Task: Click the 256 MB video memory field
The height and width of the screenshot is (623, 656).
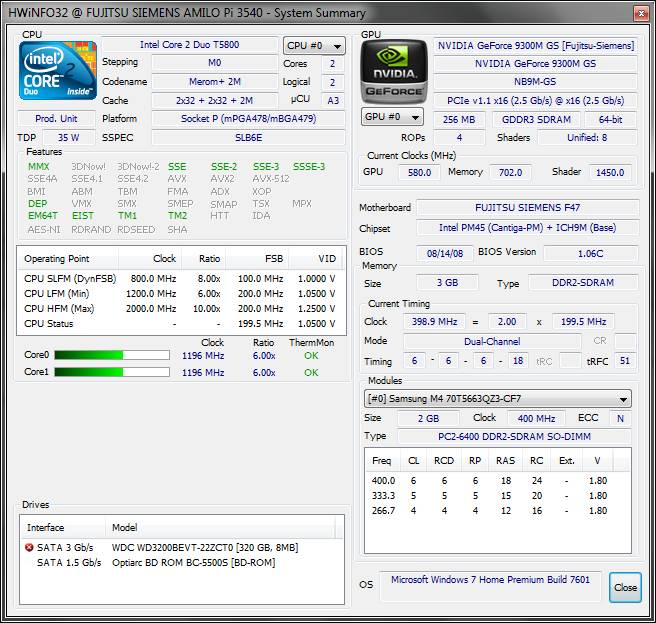Action: pos(459,120)
